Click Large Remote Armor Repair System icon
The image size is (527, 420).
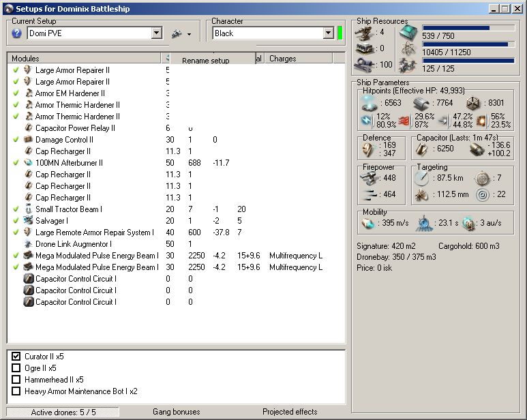coord(29,232)
